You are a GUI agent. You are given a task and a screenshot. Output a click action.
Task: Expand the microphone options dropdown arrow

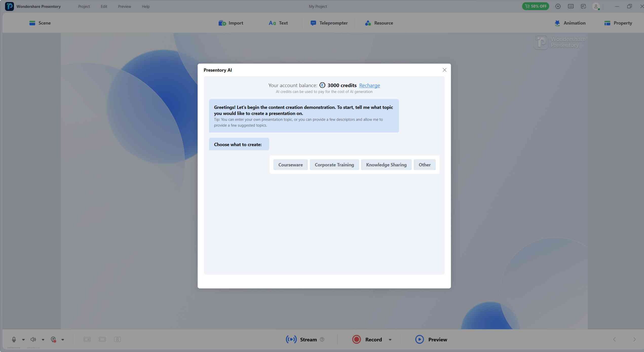click(23, 340)
